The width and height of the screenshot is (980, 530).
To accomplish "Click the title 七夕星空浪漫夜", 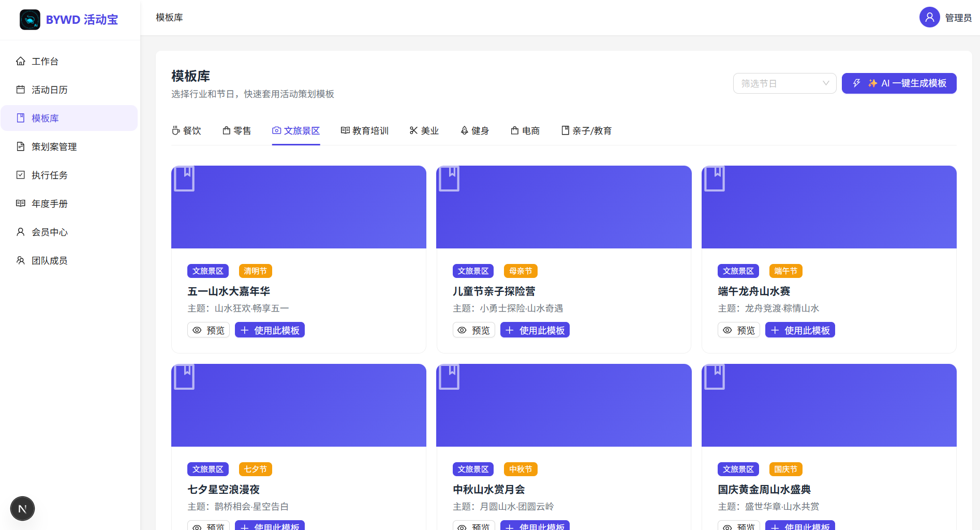I will pyautogui.click(x=224, y=490).
